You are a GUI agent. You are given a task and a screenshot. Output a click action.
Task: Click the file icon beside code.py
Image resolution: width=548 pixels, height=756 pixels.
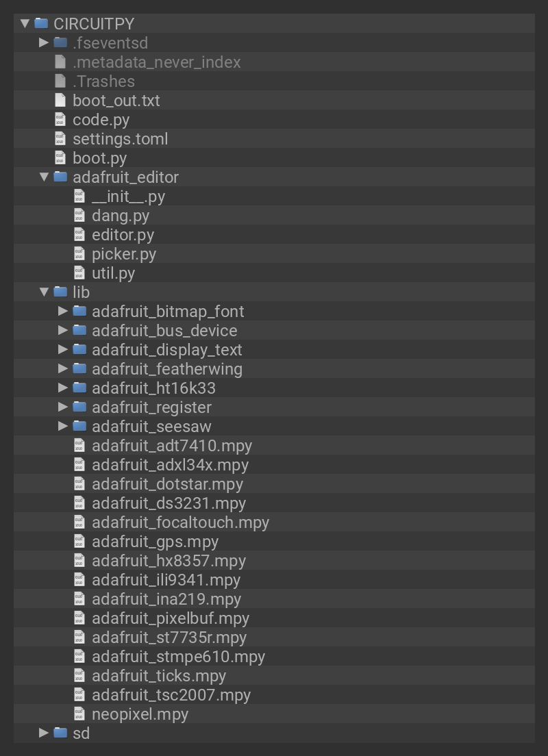[60, 120]
